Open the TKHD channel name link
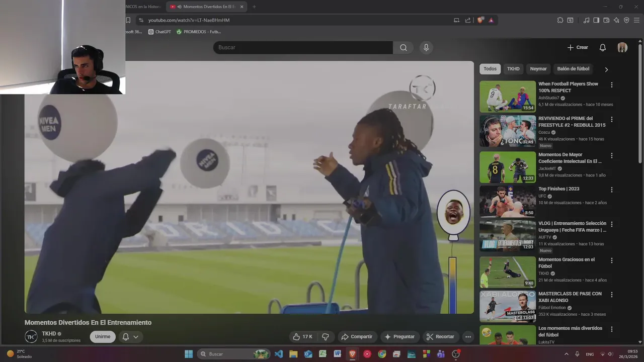 point(49,334)
